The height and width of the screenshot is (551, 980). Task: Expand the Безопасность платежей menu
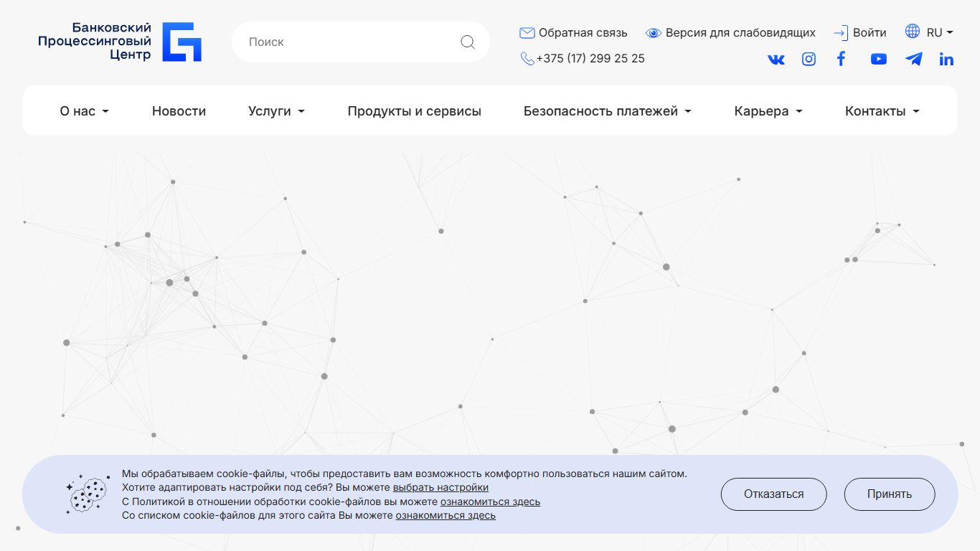pos(607,111)
